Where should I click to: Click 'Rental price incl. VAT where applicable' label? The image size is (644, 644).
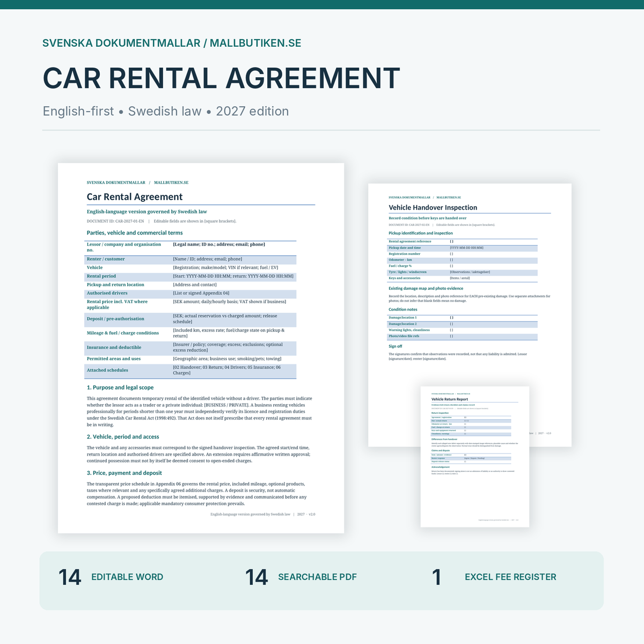(x=117, y=304)
